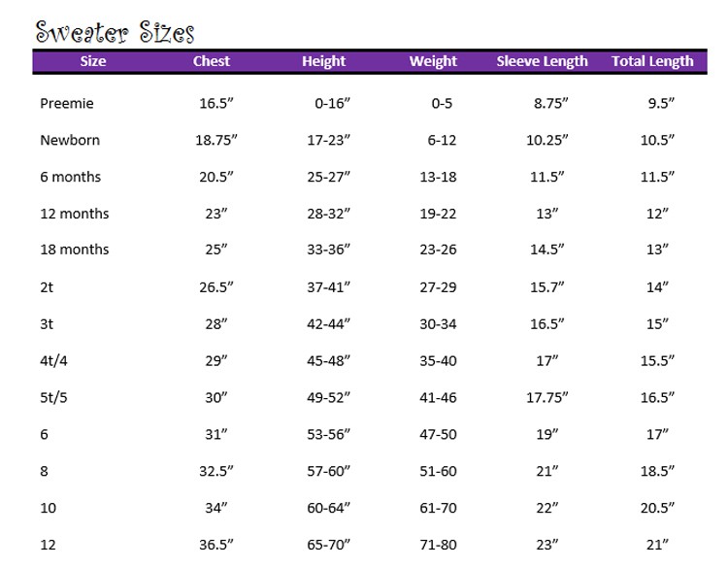Click the Height column header
The image size is (728, 567).
pos(323,61)
